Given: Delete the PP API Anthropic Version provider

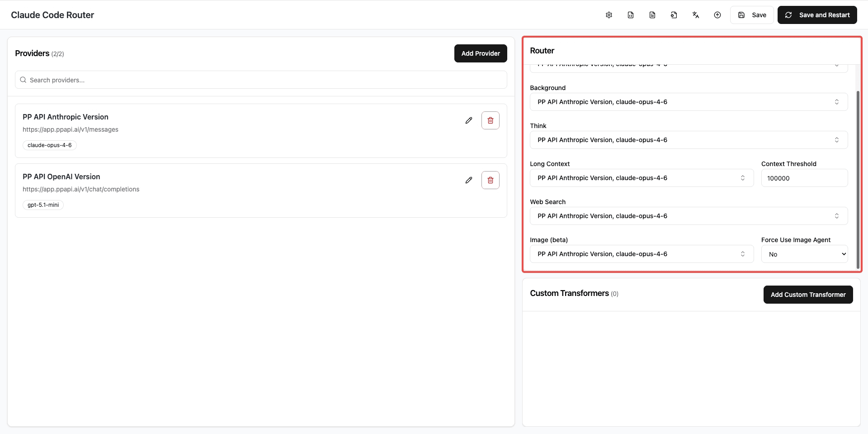Looking at the screenshot, I should 490,120.
